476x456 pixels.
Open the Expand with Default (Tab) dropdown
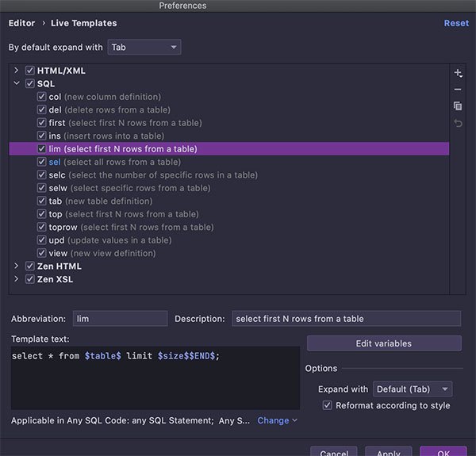[413, 389]
